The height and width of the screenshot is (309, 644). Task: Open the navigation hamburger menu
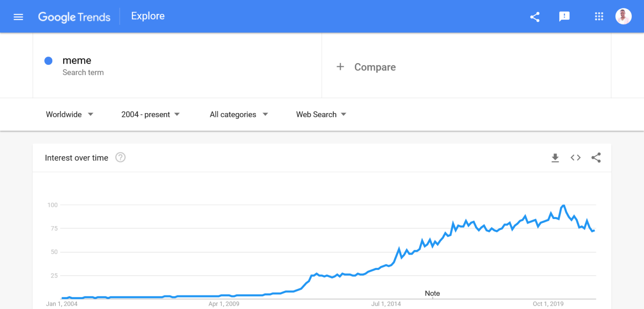(18, 17)
